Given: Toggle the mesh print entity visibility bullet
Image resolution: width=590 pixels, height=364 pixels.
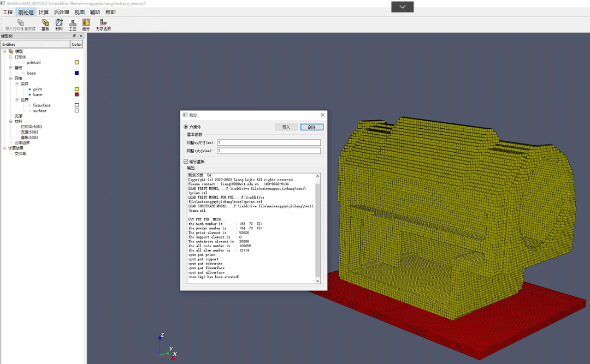Looking at the screenshot, I should coord(29,89).
